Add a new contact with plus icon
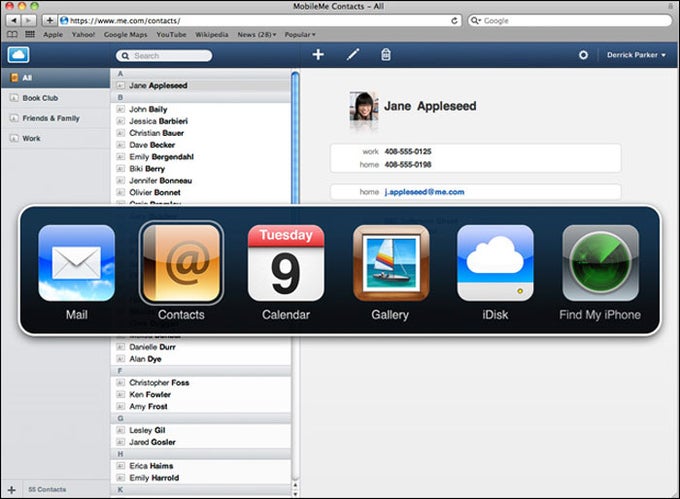Viewport: 680px width, 499px height. 318,55
